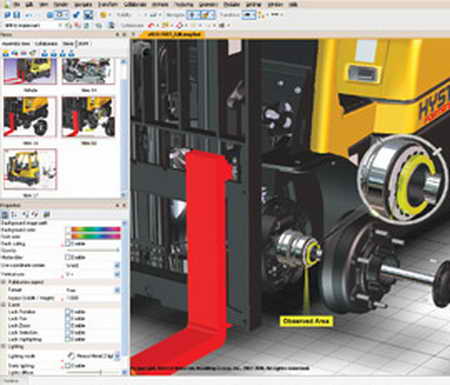The height and width of the screenshot is (385, 450).
Task: Toggle the Lock Zoom Enable checkbox
Action: click(68, 325)
